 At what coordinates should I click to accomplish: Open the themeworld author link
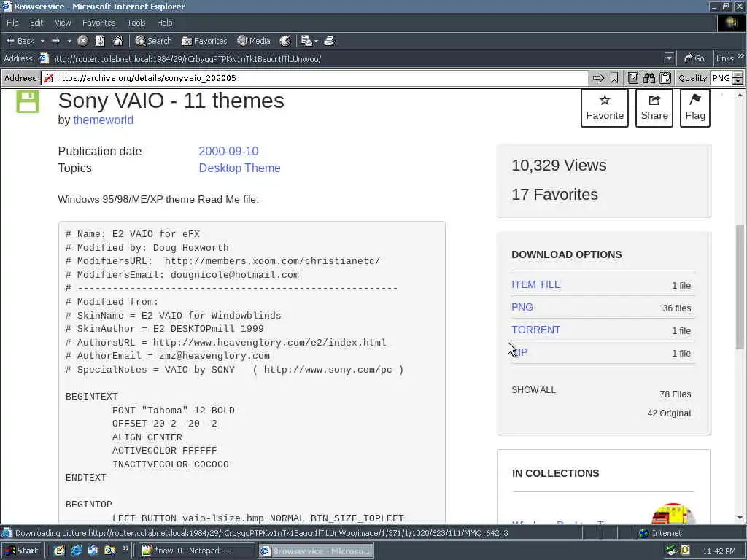[x=104, y=120]
